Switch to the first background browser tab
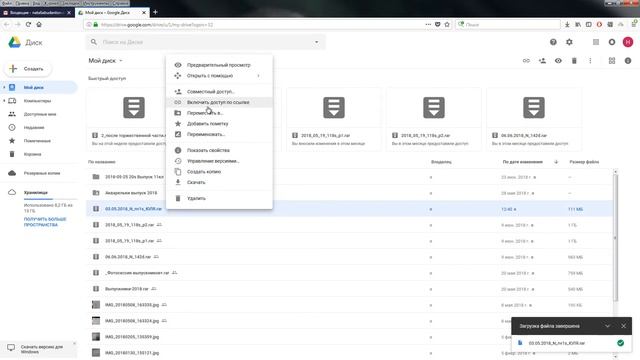Viewport: 640px width, 360px height. point(37,13)
